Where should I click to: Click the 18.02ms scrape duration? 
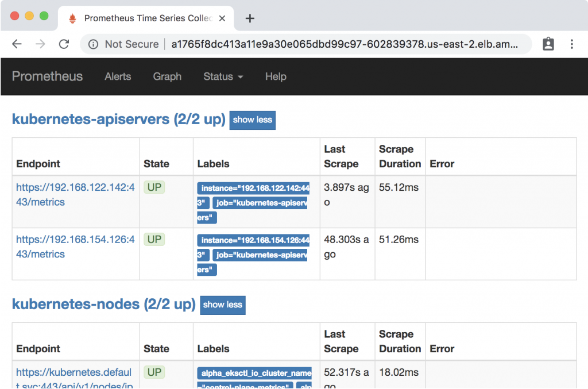coord(399,372)
